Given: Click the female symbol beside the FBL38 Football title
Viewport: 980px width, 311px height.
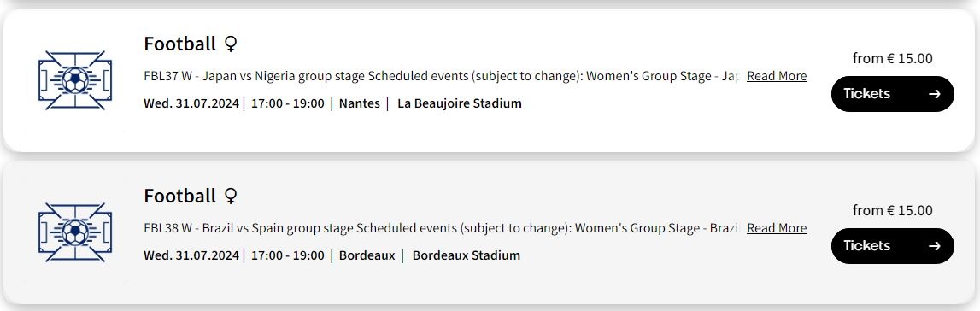Looking at the screenshot, I should tap(231, 197).
